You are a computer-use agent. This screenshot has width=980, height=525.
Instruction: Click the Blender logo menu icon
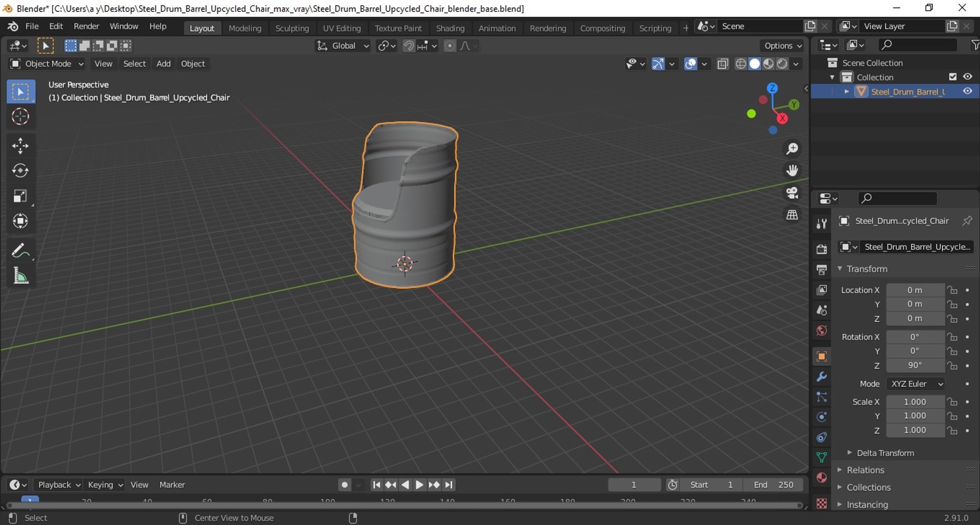pyautogui.click(x=13, y=27)
